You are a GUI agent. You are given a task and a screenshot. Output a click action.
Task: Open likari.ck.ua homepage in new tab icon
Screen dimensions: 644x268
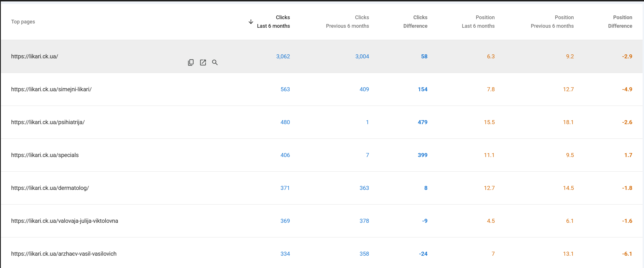click(x=203, y=62)
